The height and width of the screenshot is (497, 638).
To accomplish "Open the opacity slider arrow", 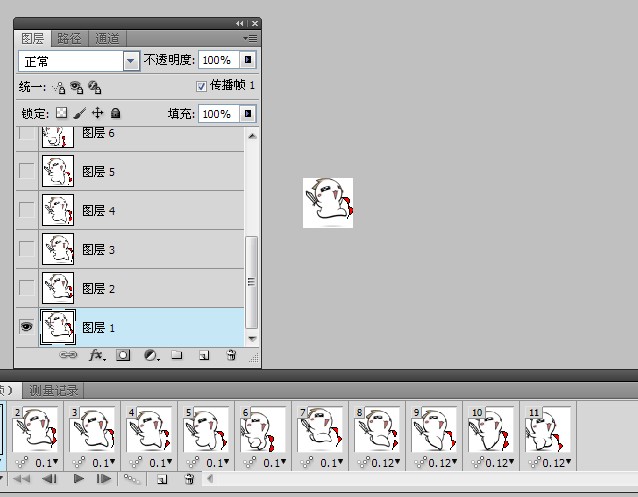I will pyautogui.click(x=248, y=60).
